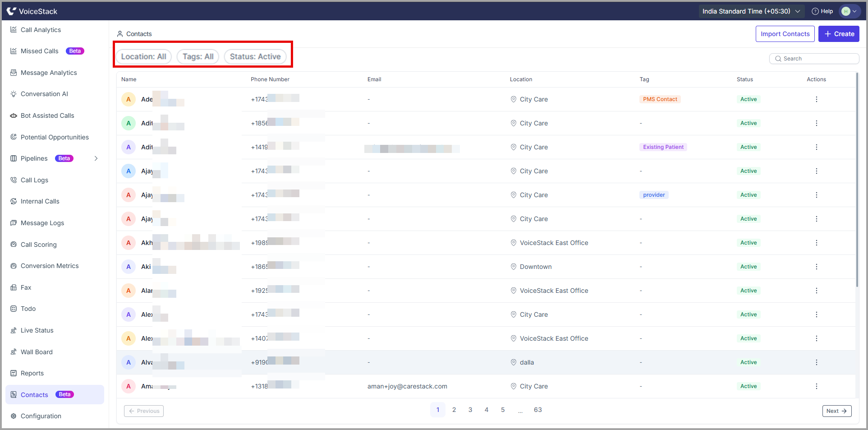This screenshot has height=430, width=868.
Task: Click avatar of Downtown contact row
Action: [129, 267]
